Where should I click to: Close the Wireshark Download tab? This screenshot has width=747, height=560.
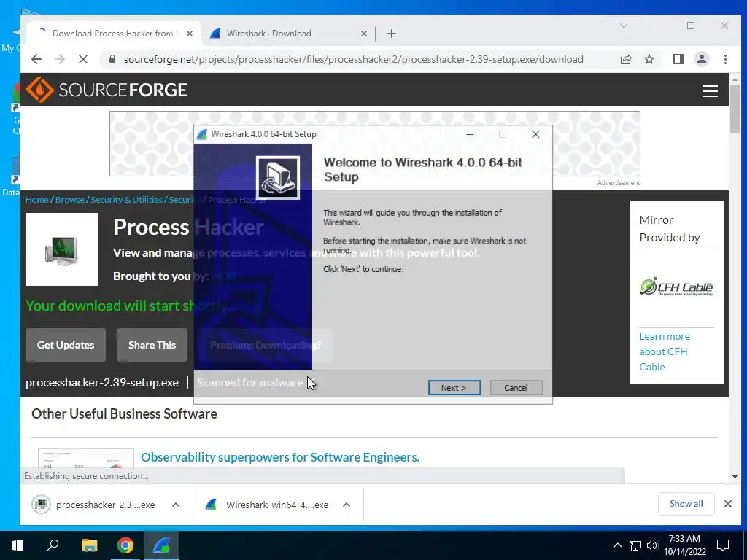(x=363, y=34)
